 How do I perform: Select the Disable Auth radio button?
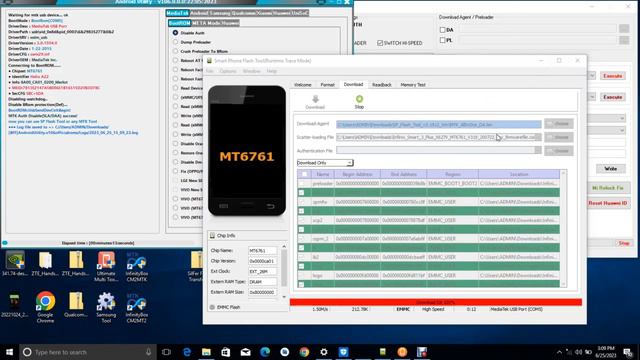[x=176, y=33]
